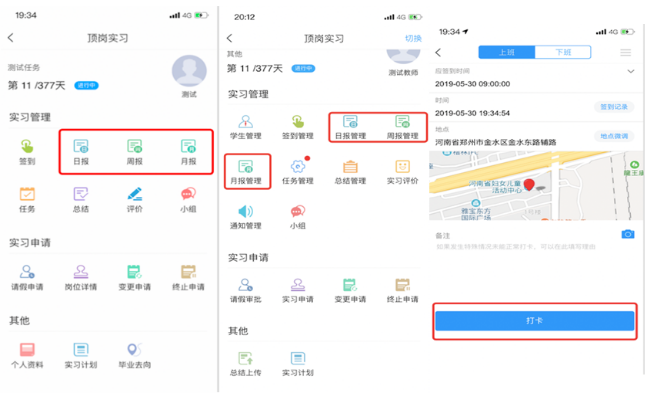Open 学生管理
This screenshot has width=647, height=394.
(x=246, y=127)
